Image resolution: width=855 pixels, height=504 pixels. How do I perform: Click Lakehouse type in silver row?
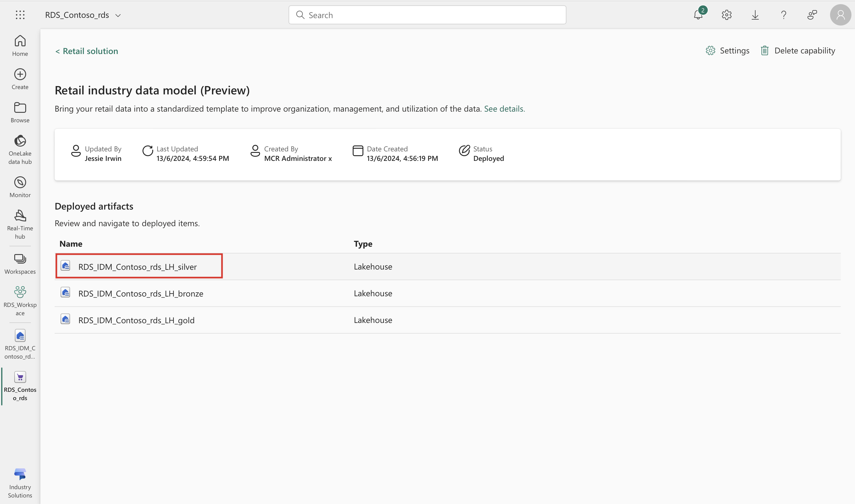pyautogui.click(x=373, y=267)
